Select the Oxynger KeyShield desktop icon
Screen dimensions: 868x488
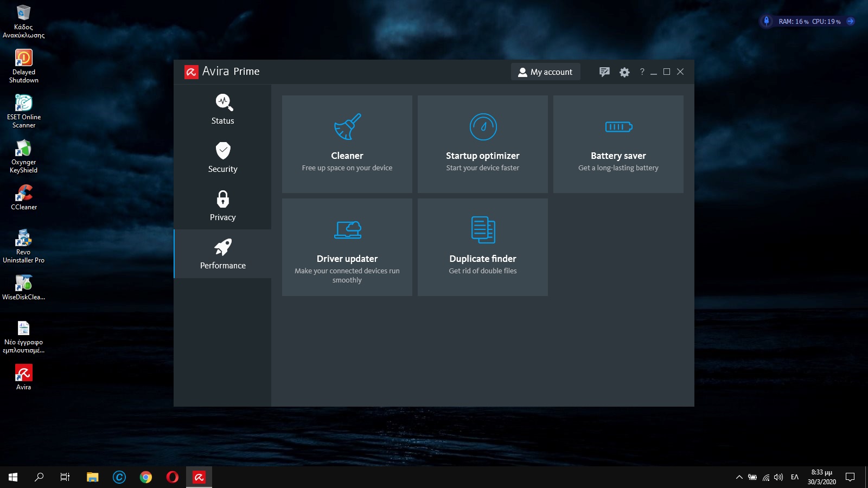point(23,157)
